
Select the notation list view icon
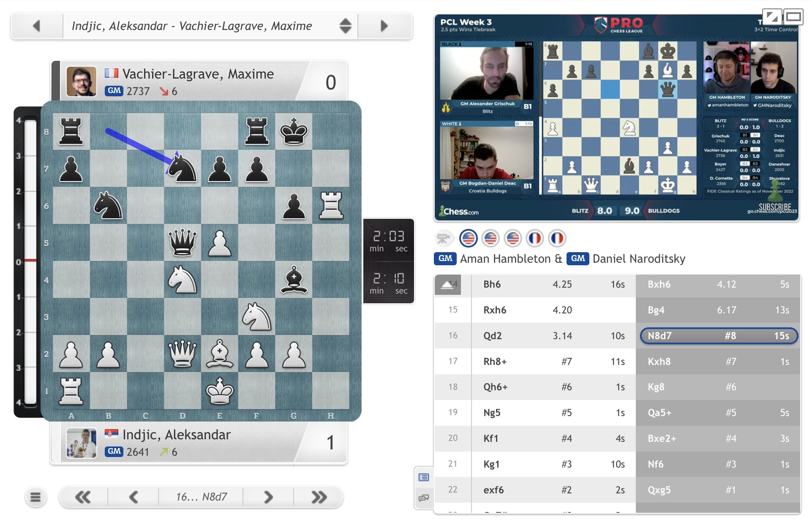point(425,477)
